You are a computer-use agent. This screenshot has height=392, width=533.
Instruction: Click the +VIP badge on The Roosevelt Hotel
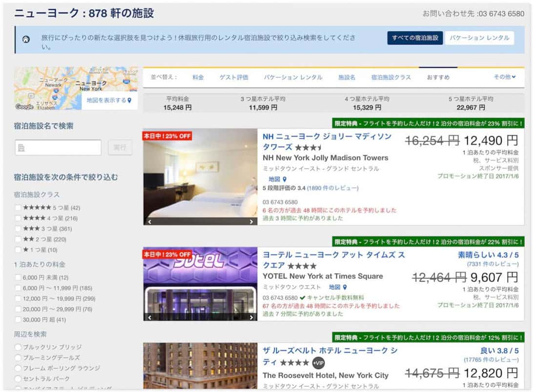pos(318,363)
